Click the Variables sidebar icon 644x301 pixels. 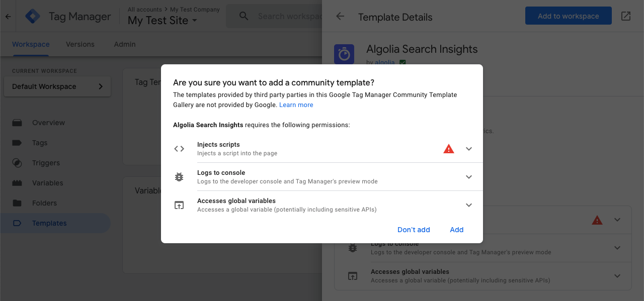[18, 183]
